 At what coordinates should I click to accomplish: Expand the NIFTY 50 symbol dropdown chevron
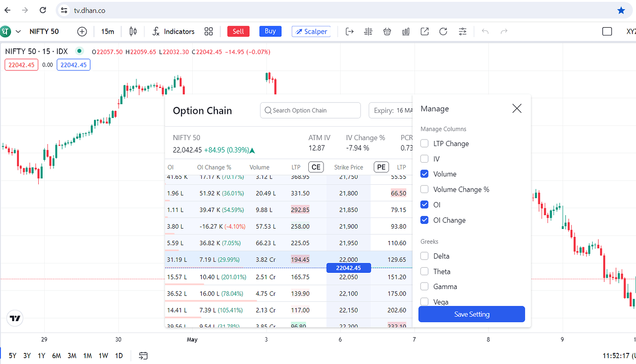(17, 31)
